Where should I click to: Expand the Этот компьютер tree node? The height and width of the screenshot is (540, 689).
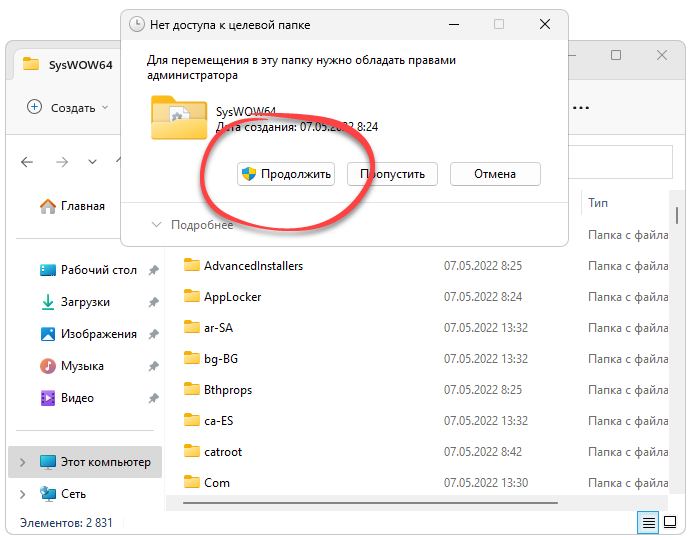[22, 462]
